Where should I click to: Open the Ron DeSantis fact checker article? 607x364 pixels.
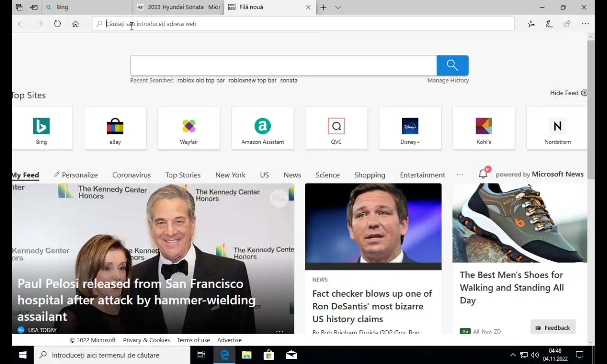(x=372, y=306)
